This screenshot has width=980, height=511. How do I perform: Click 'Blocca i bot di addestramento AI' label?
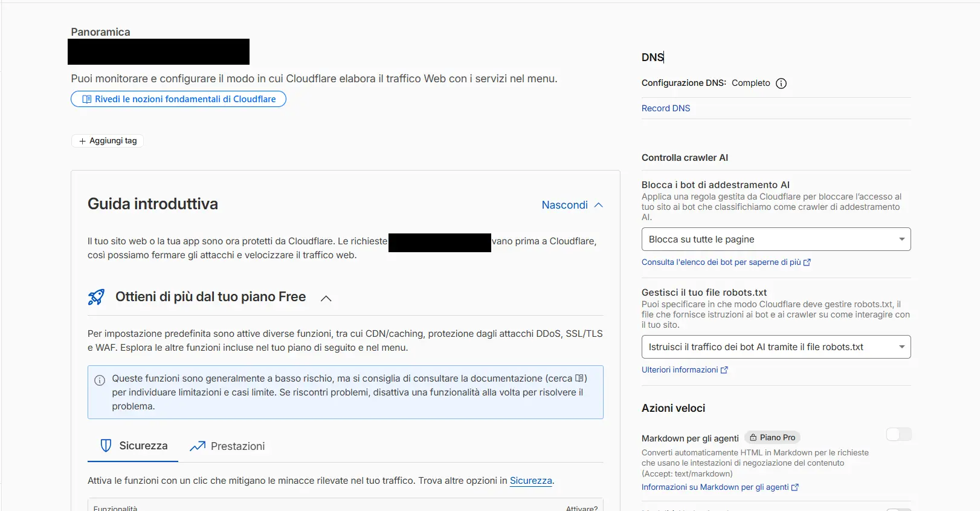coord(715,185)
